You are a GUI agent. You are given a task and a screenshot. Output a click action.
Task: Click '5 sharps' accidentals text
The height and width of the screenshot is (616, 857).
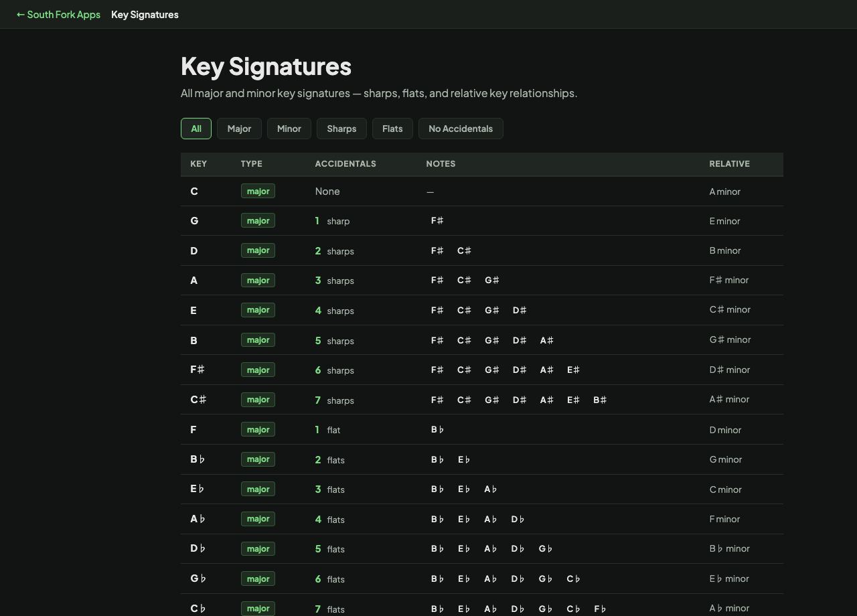(335, 340)
